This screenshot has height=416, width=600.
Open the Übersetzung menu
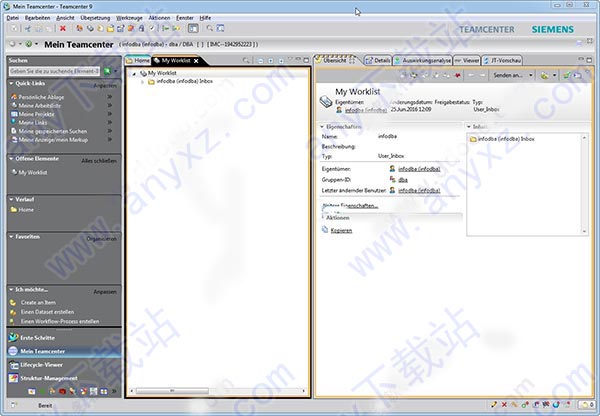point(95,18)
